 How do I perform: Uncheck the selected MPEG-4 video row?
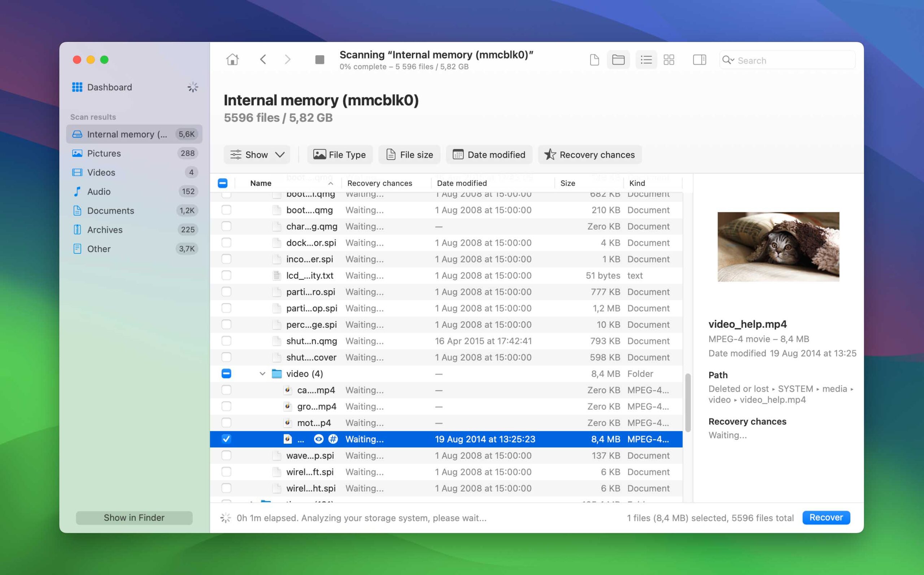226,439
